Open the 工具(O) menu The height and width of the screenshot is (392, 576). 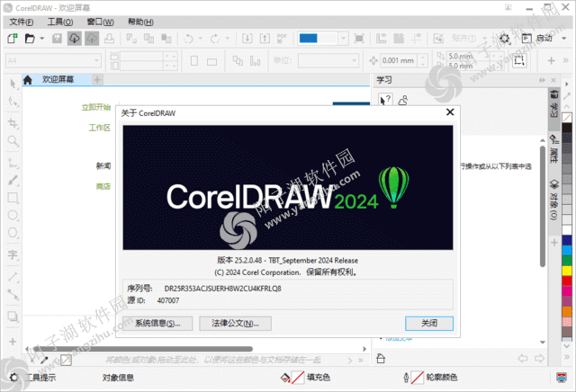pos(60,22)
